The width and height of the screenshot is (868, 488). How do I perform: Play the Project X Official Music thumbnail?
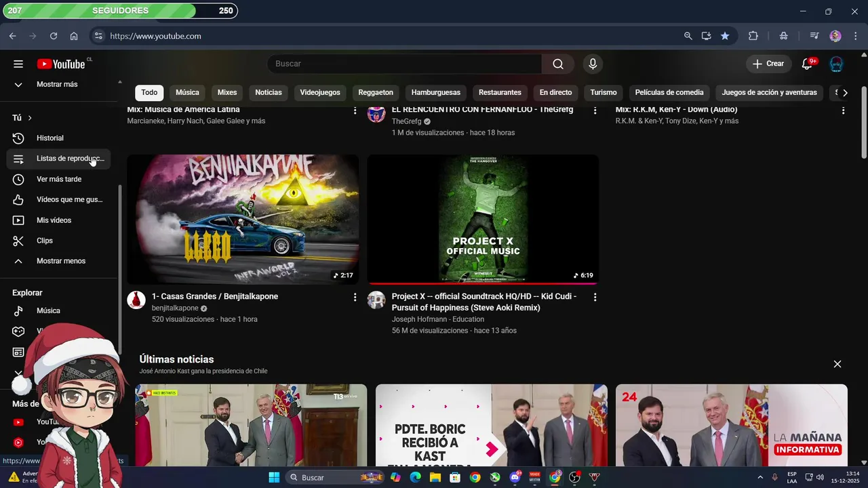click(483, 219)
